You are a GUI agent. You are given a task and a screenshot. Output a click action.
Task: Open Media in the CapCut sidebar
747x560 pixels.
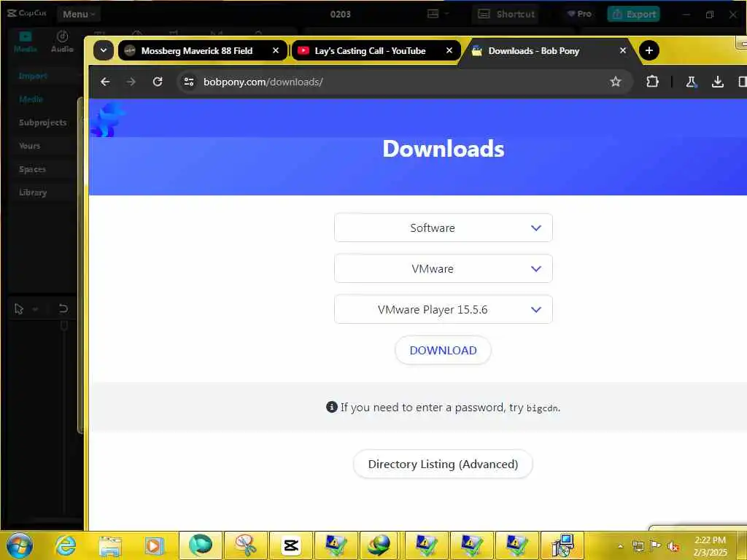pyautogui.click(x=31, y=99)
